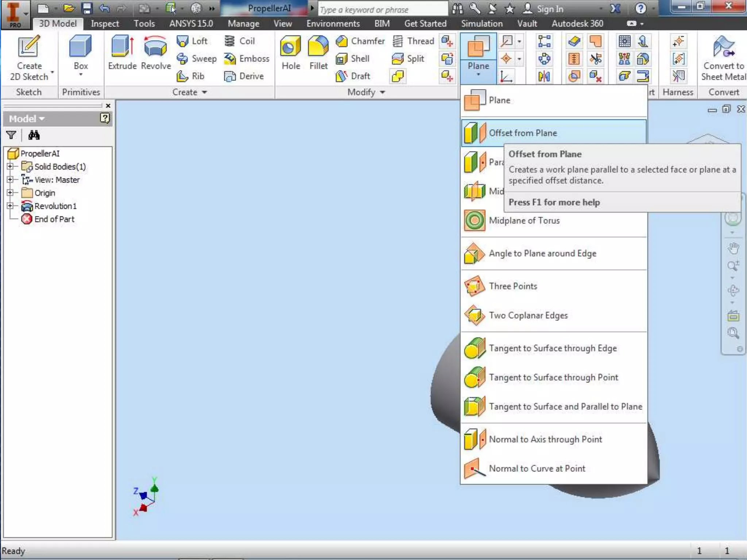Expand the Solid Bodies(1) node

10,167
